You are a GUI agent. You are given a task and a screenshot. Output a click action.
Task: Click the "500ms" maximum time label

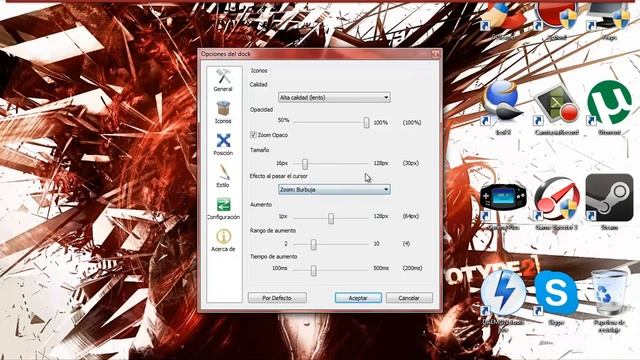381,268
